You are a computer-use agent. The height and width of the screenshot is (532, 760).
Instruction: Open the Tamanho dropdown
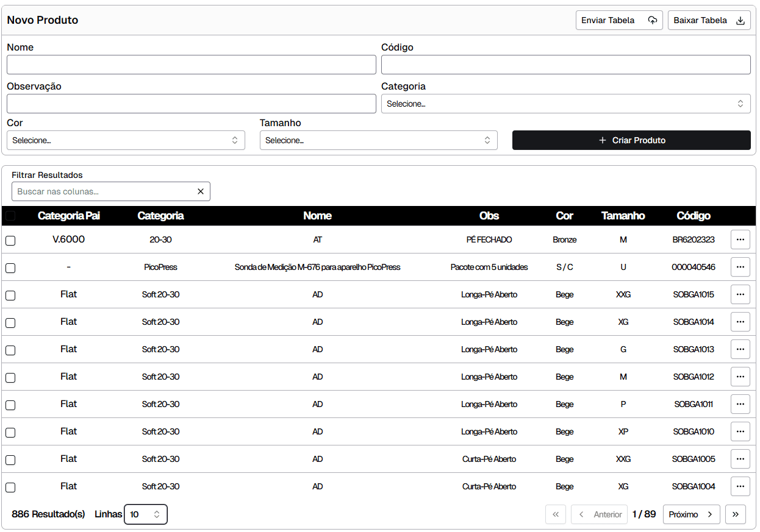[378, 140]
